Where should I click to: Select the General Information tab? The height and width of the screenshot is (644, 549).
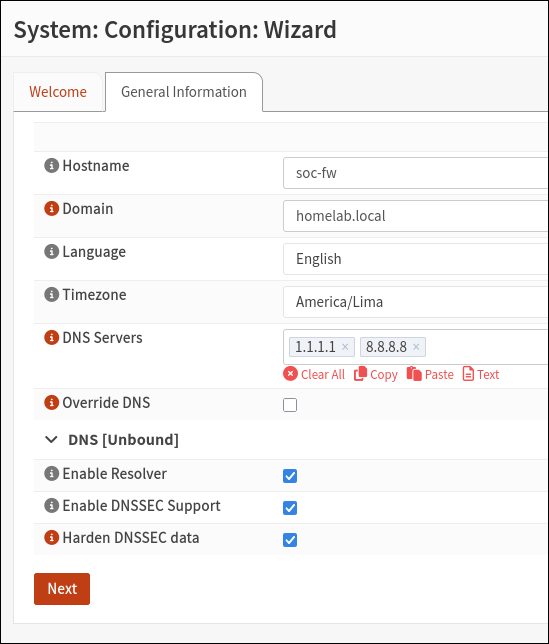click(x=184, y=92)
